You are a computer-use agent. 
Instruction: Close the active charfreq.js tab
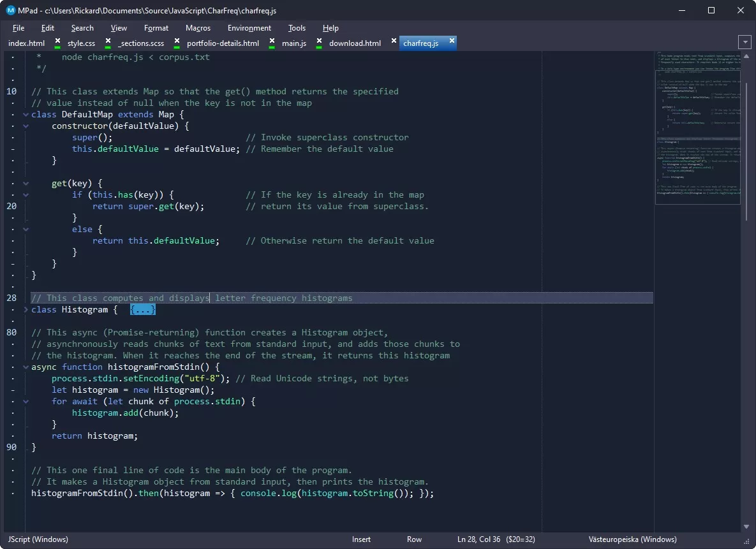(x=452, y=41)
